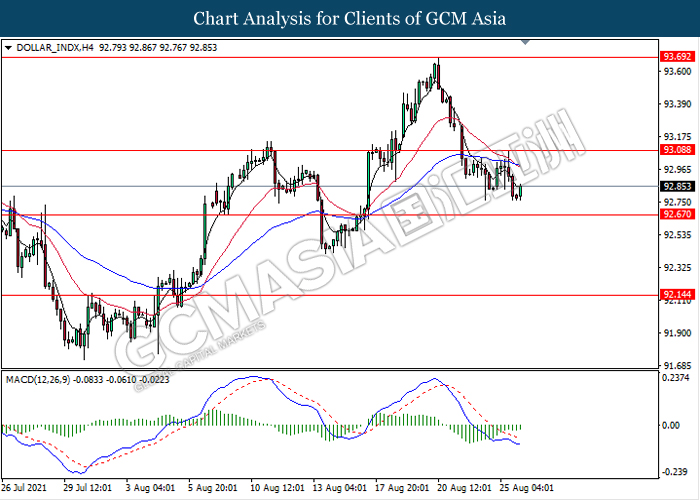Select the 93.088 red price label

[x=677, y=150]
